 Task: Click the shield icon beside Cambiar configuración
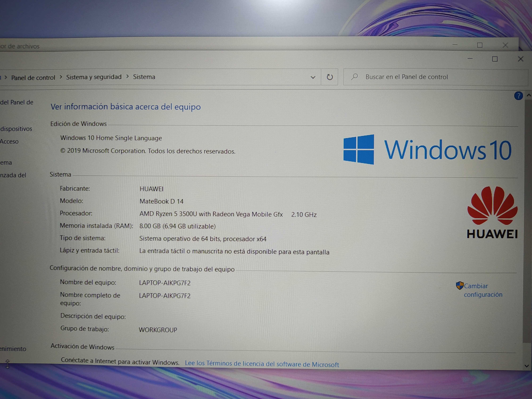459,286
